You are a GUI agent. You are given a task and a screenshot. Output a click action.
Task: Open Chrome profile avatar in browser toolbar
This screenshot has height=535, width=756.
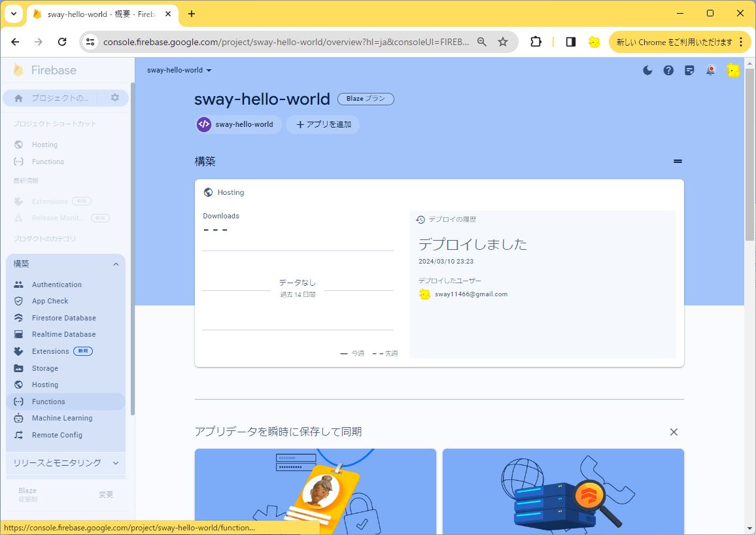pyautogui.click(x=594, y=42)
